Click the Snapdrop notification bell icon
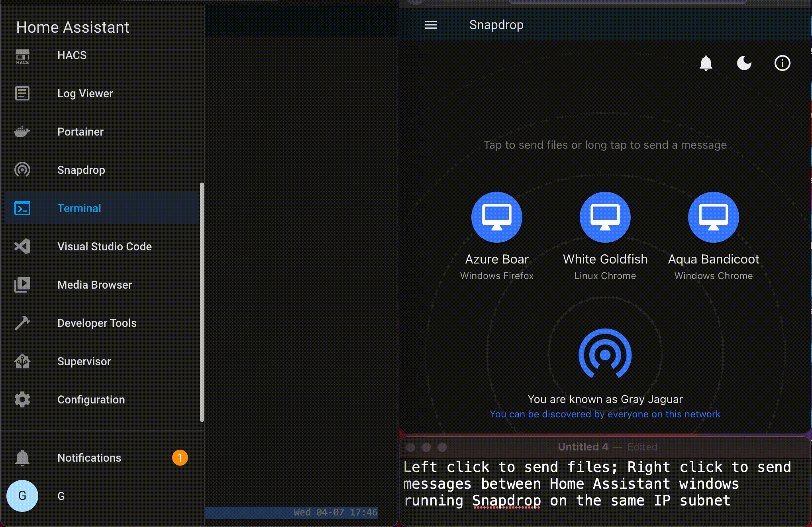Viewport: 812px width, 527px height. [x=706, y=63]
